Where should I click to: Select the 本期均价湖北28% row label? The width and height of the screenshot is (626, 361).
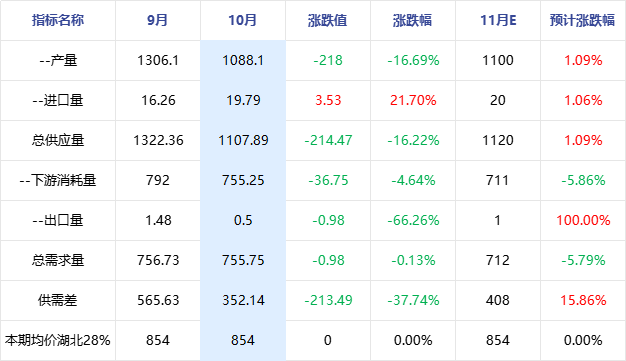(x=58, y=340)
